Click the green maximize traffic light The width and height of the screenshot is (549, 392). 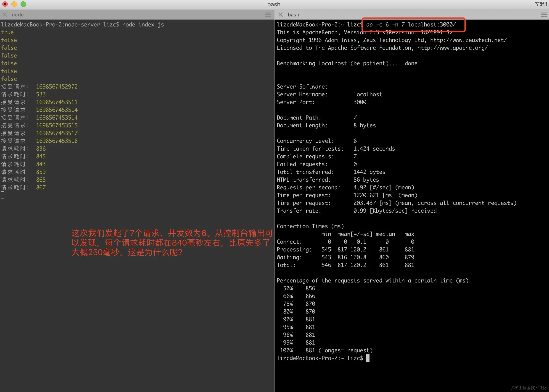coord(23,4)
